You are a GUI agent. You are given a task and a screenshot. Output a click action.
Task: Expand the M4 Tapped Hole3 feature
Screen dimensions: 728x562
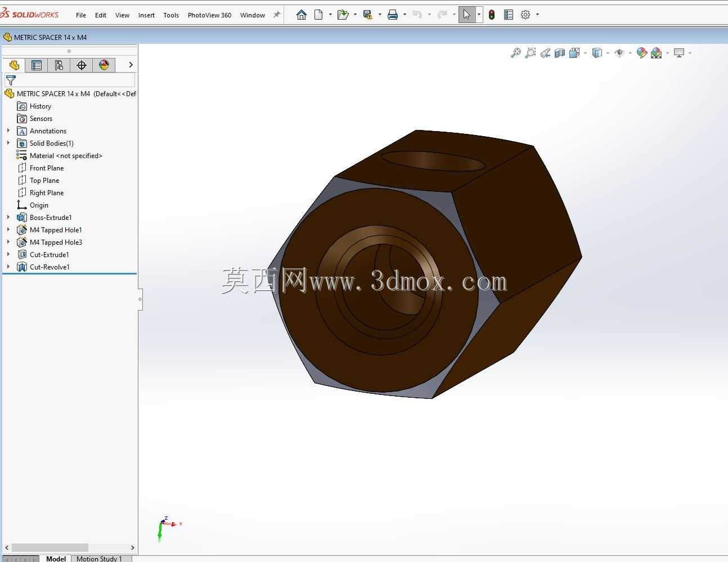coord(8,242)
